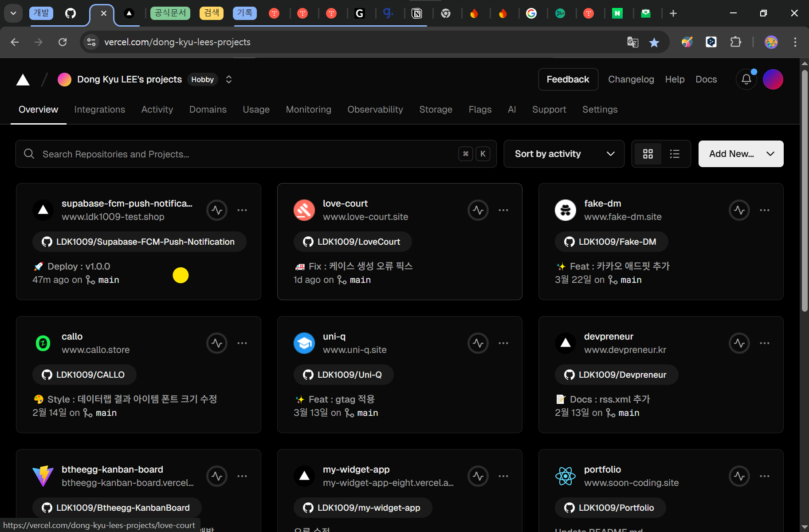The width and height of the screenshot is (809, 532).
Task: Open a new browser tab
Action: 673,13
